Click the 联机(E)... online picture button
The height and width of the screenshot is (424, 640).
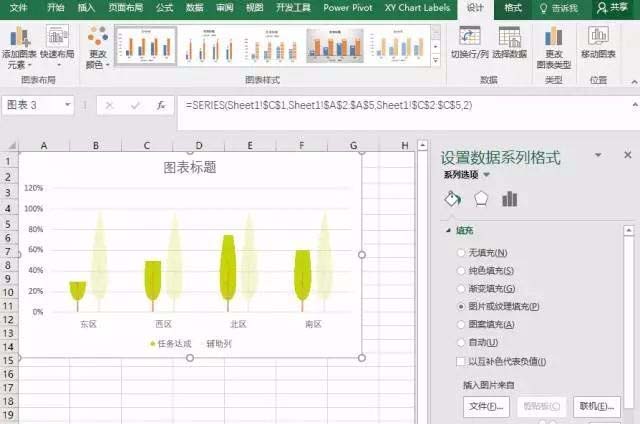[x=597, y=406]
